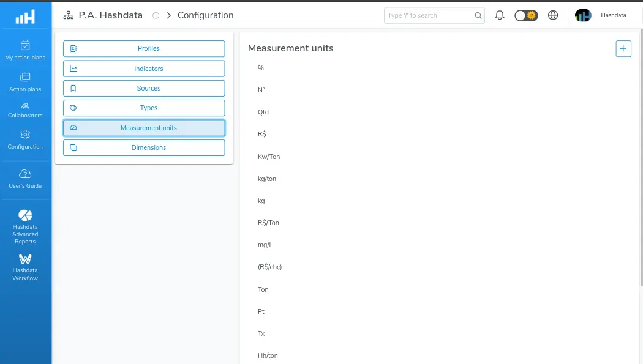Launch Hashdata Workflow
The height and width of the screenshot is (364, 643).
click(25, 268)
